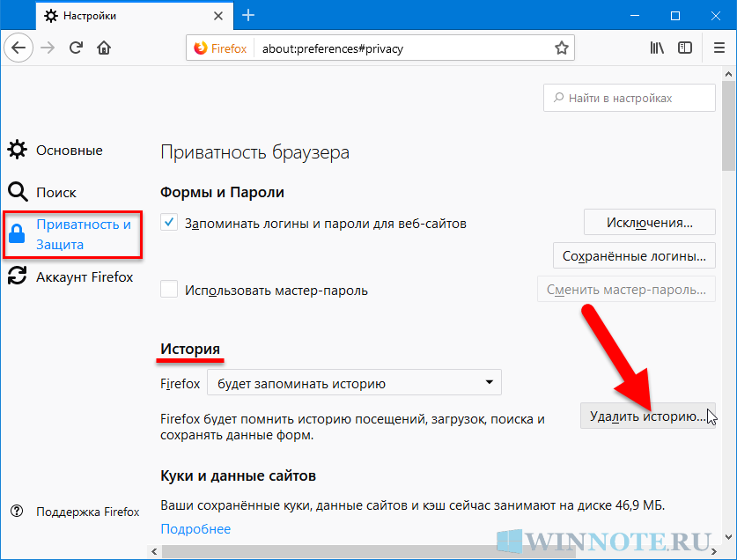The height and width of the screenshot is (560, 737).
Task: Click the Reload page icon
Action: [x=77, y=48]
